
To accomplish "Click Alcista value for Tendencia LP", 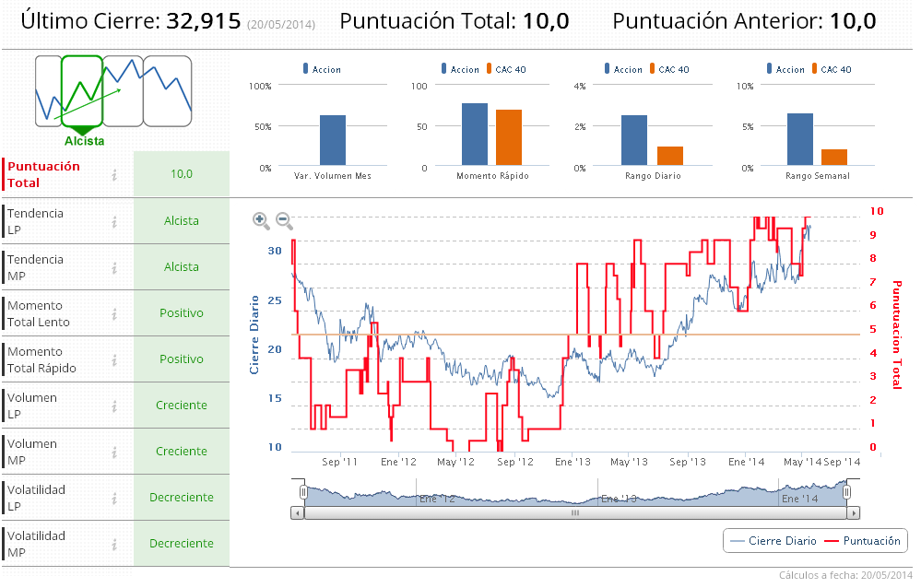I will [x=182, y=221].
